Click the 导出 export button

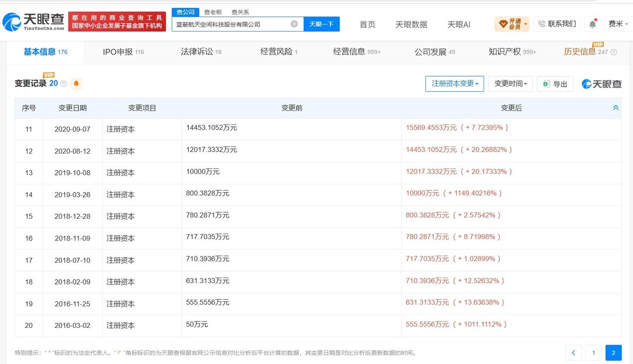point(555,83)
